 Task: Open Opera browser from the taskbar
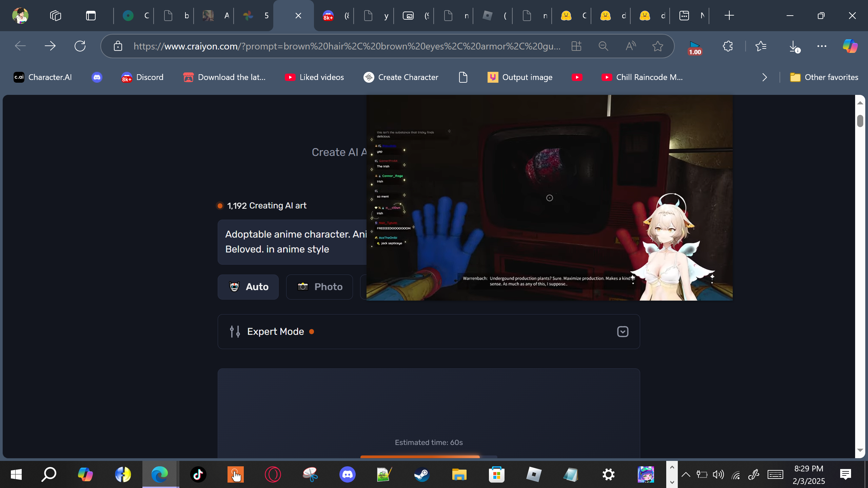pyautogui.click(x=273, y=474)
